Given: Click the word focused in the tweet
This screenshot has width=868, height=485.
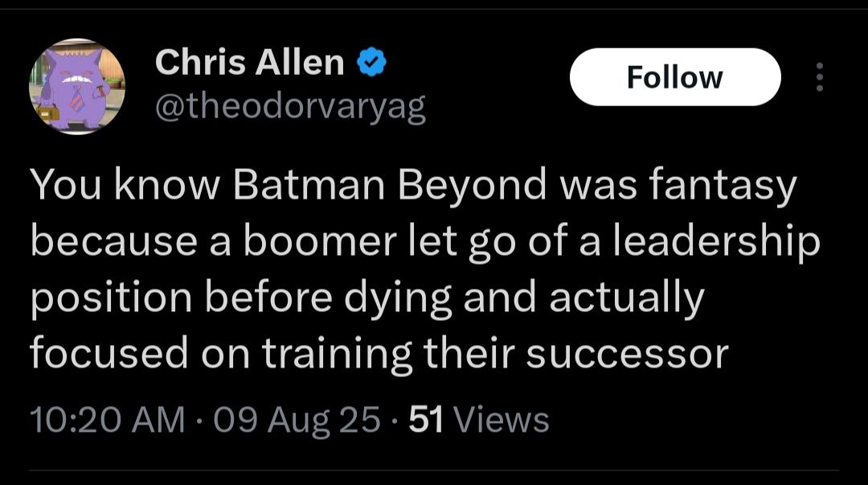Looking at the screenshot, I should coord(109,353).
